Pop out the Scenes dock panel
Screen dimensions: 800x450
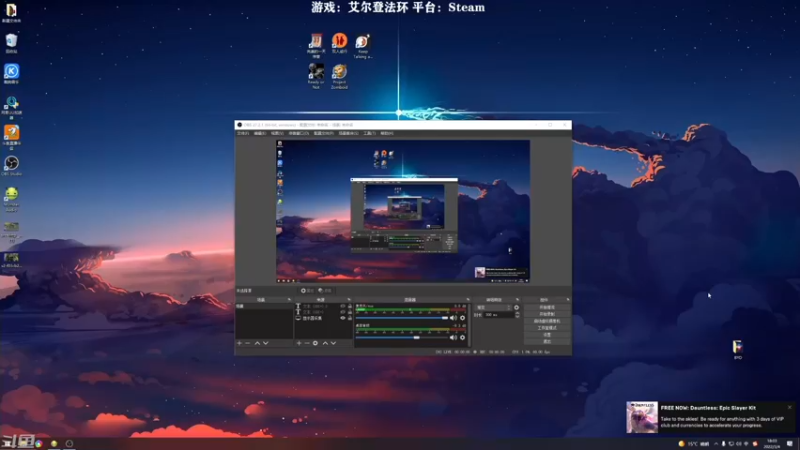pos(289,299)
